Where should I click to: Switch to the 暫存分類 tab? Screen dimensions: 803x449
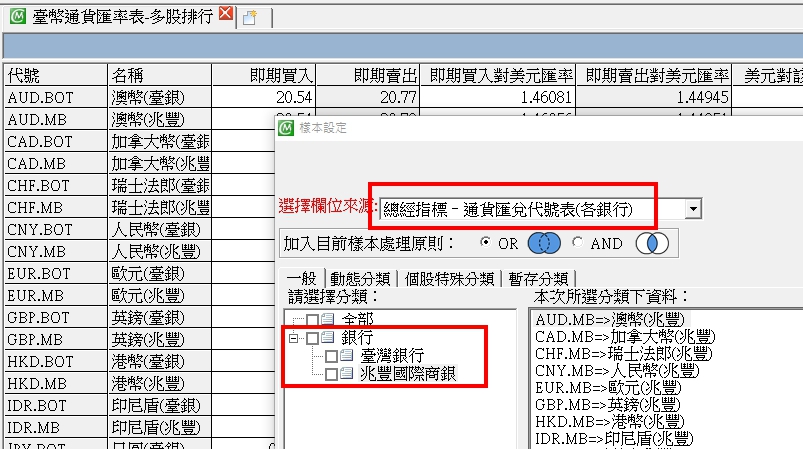538,279
